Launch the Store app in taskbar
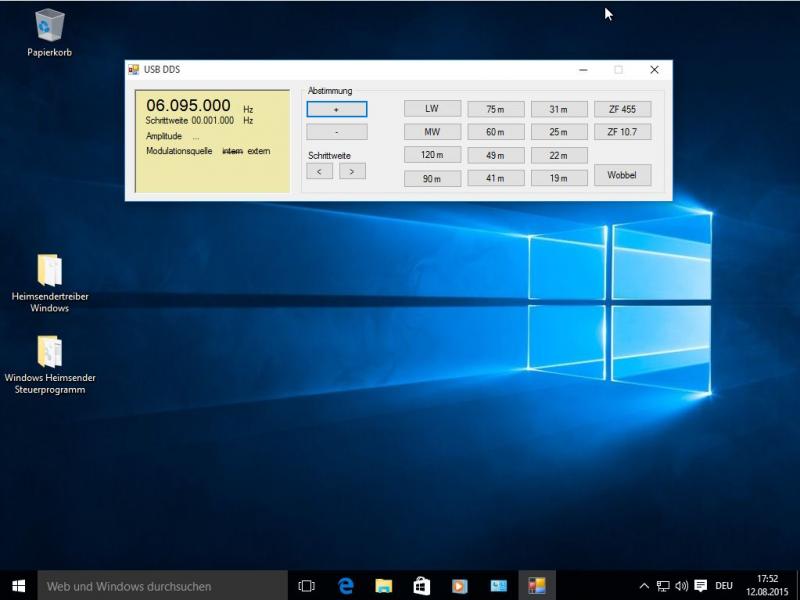Viewport: 800px width, 600px height. click(421, 585)
